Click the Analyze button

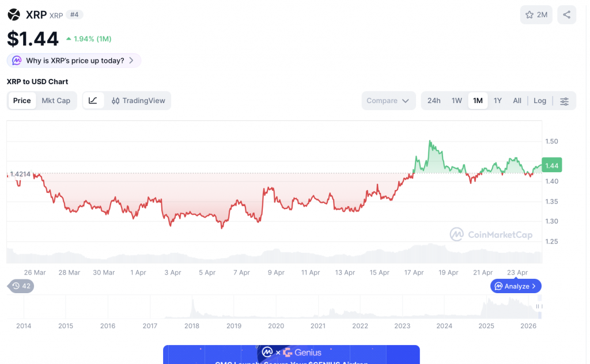(516, 286)
